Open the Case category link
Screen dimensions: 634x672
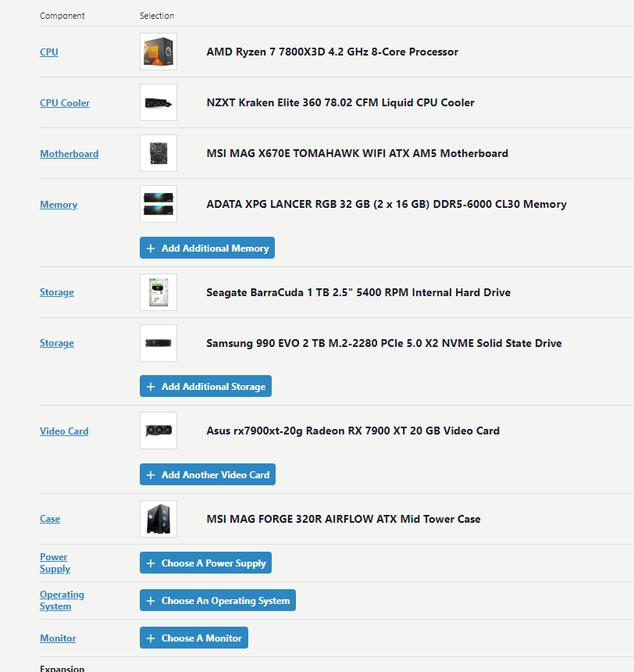[50, 519]
